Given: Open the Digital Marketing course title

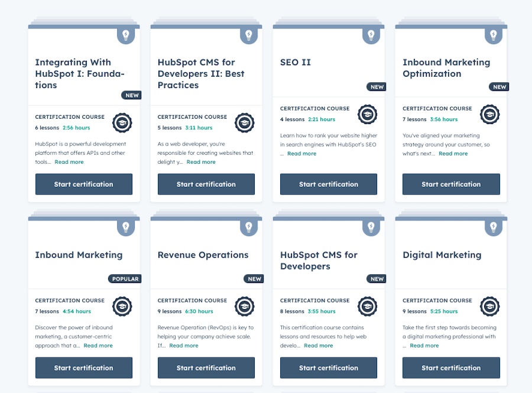Looking at the screenshot, I should (x=442, y=255).
